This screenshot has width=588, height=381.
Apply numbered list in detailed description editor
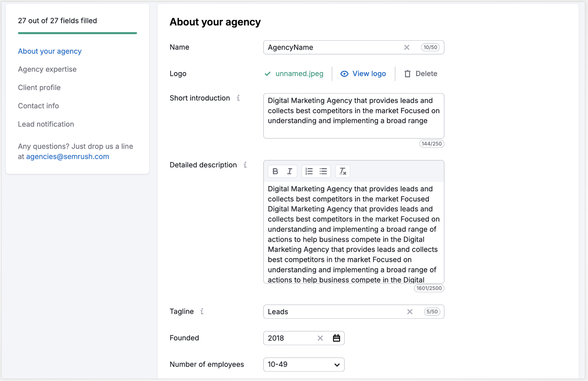tap(309, 171)
